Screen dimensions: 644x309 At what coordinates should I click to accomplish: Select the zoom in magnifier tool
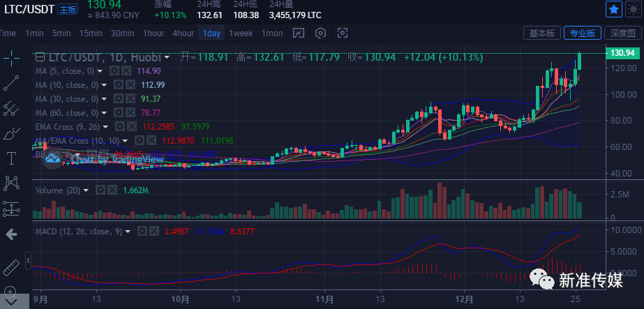(x=11, y=292)
